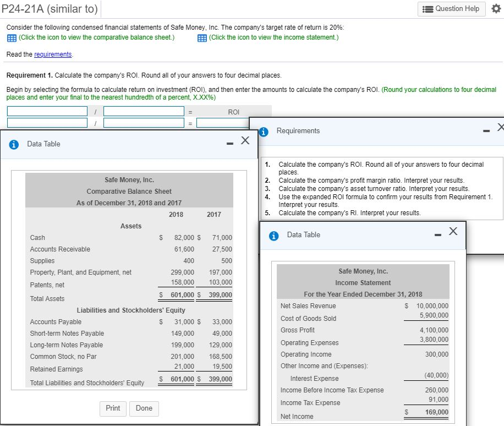Click the ROI amount numerator field
This screenshot has height=426, width=504.
(47, 123)
